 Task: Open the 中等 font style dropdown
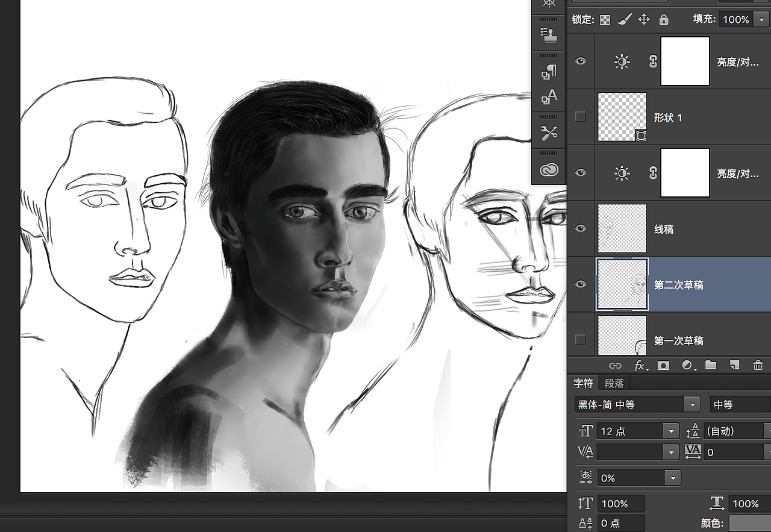740,404
